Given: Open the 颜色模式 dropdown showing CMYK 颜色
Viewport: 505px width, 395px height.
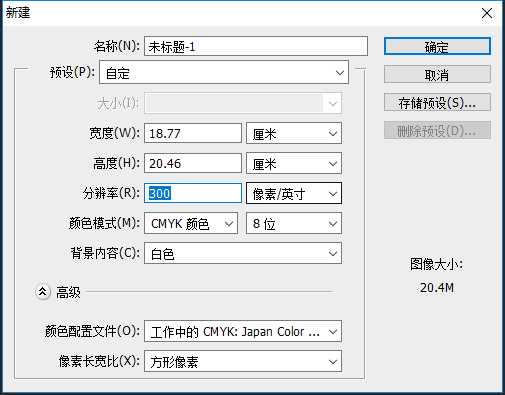Looking at the screenshot, I should pos(191,223).
